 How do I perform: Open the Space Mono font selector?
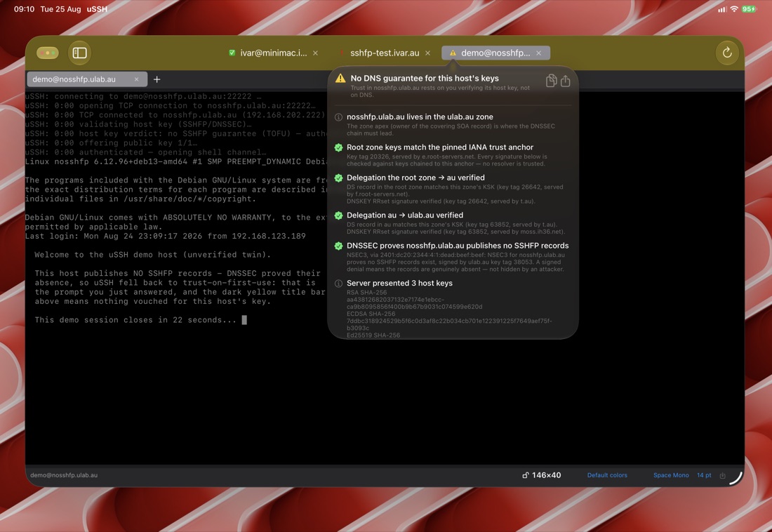670,475
